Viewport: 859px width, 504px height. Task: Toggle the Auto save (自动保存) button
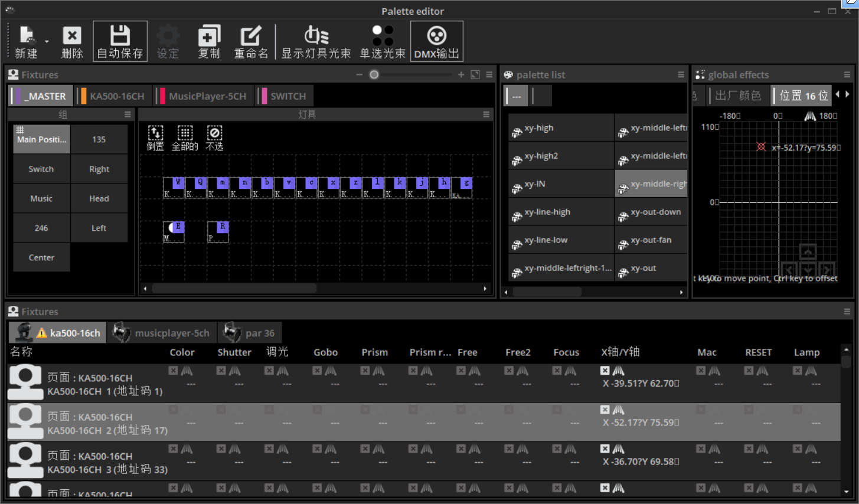point(120,41)
